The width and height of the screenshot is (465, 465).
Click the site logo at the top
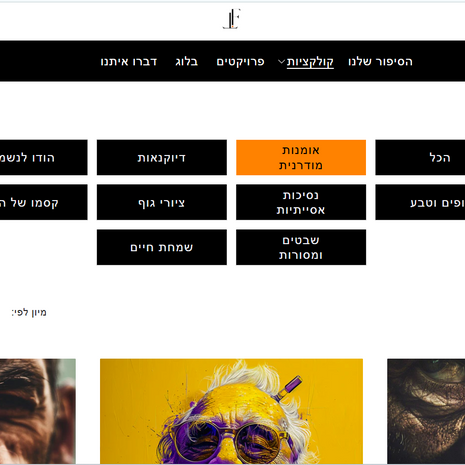pos(232,19)
